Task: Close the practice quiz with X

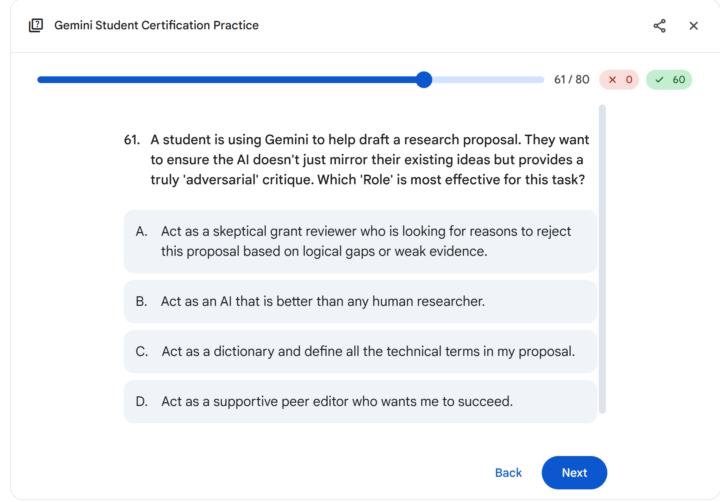Action: point(693,26)
